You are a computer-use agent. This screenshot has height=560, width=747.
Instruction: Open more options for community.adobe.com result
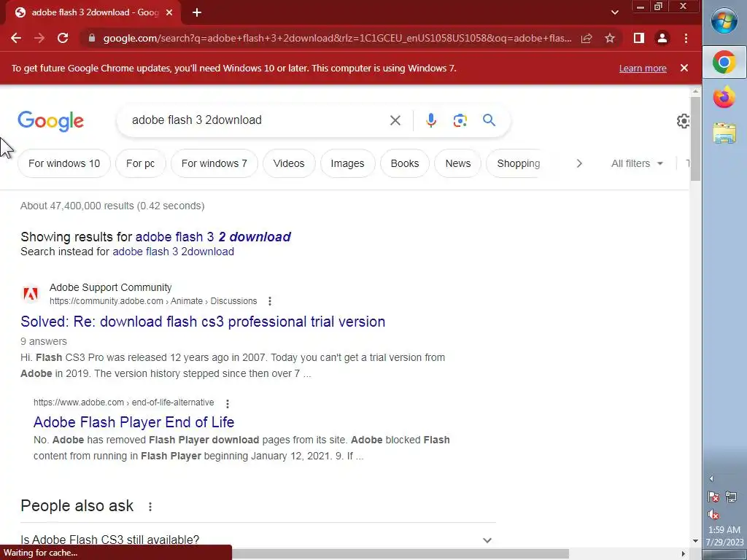(x=270, y=301)
